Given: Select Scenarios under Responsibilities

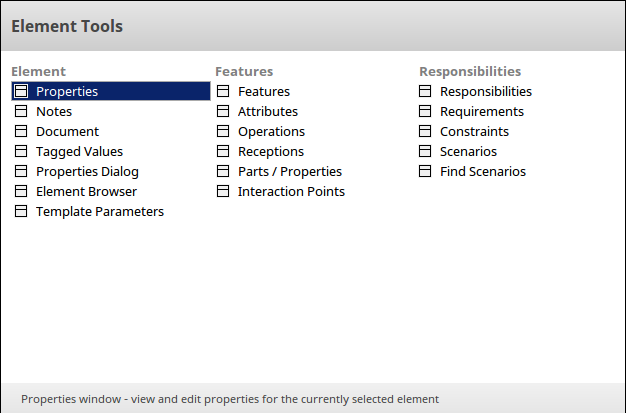Looking at the screenshot, I should [468, 151].
